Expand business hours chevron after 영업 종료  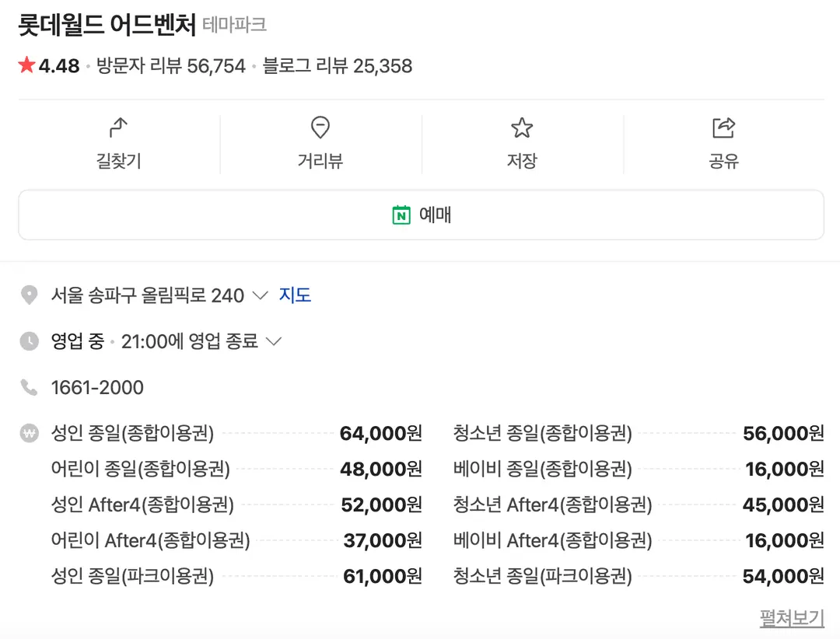click(x=274, y=341)
